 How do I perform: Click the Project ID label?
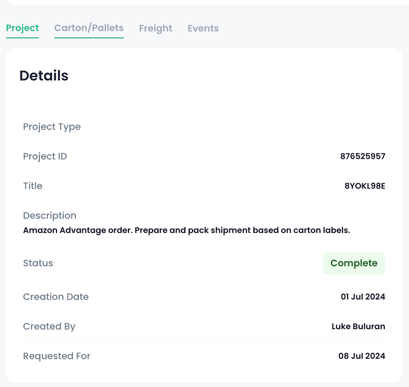click(45, 156)
